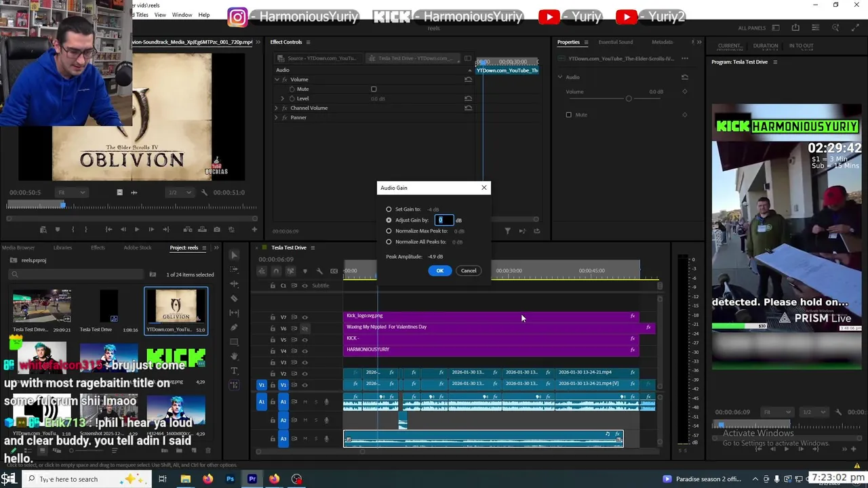The image size is (868, 488).
Task: Expand the Level property
Action: pyautogui.click(x=283, y=98)
